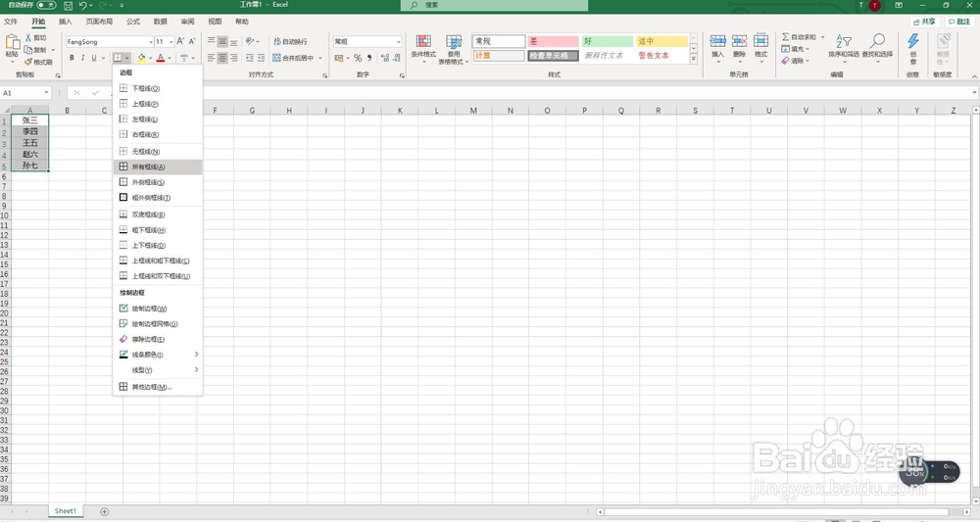The height and width of the screenshot is (522, 980).
Task: Select the Sheet1 worksheet tab
Action: click(65, 511)
